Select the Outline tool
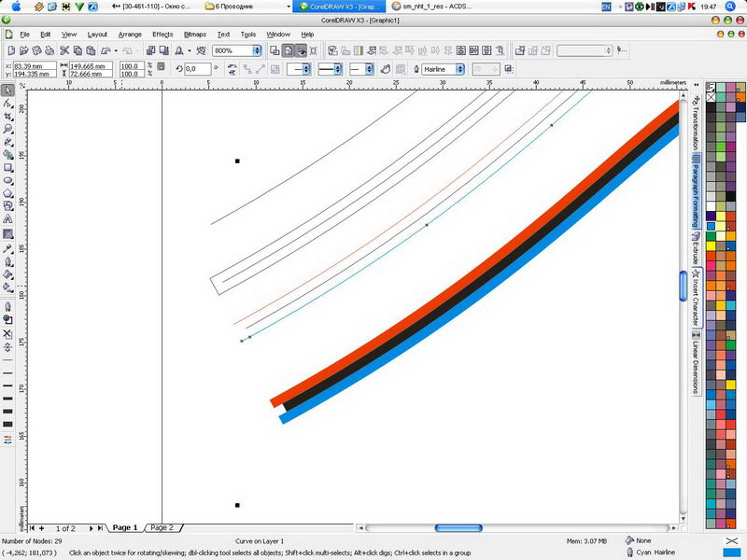 coord(7,261)
